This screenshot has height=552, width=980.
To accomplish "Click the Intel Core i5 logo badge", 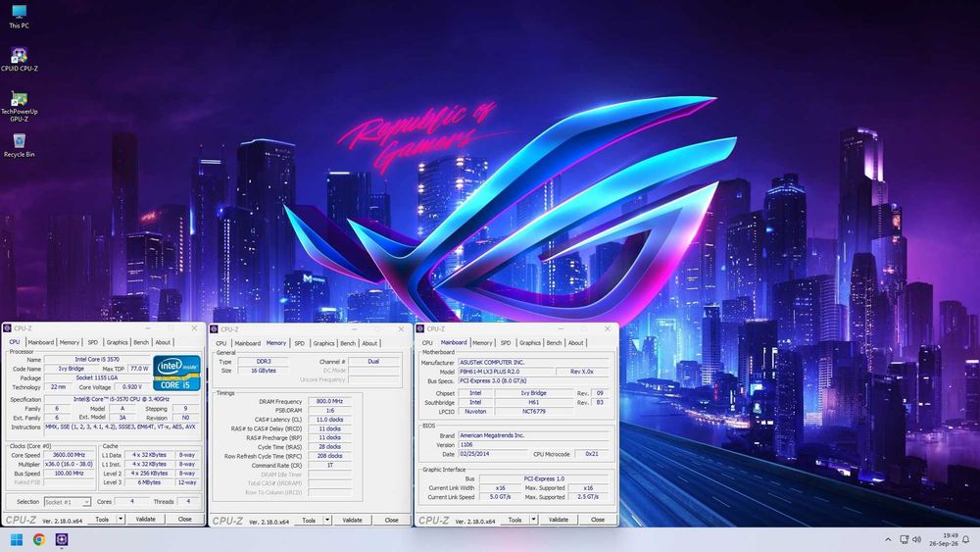I will [176, 374].
